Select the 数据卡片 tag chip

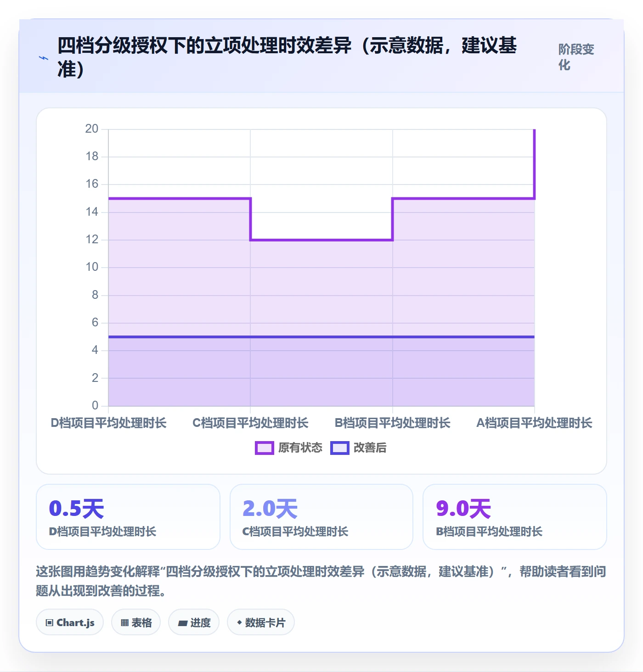coord(261,622)
